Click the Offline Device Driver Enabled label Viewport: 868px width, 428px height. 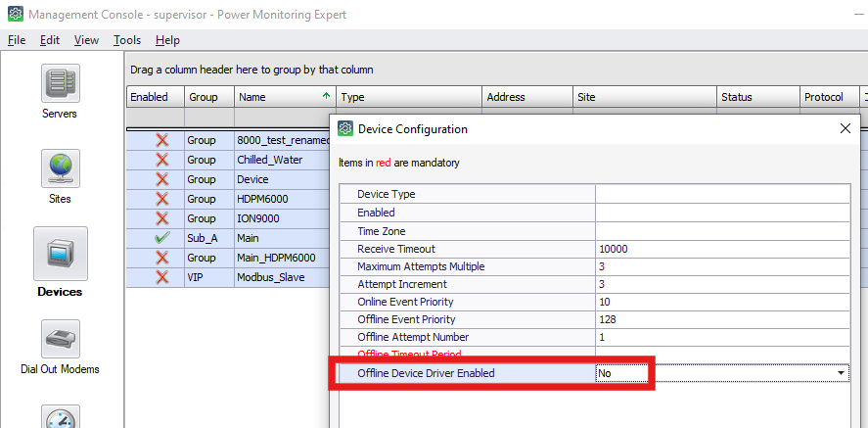point(426,374)
